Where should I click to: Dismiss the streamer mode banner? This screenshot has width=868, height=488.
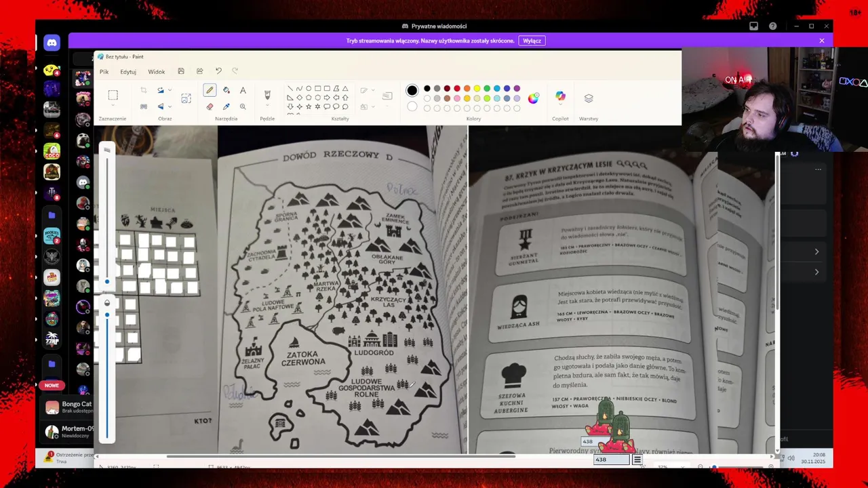[x=822, y=41]
